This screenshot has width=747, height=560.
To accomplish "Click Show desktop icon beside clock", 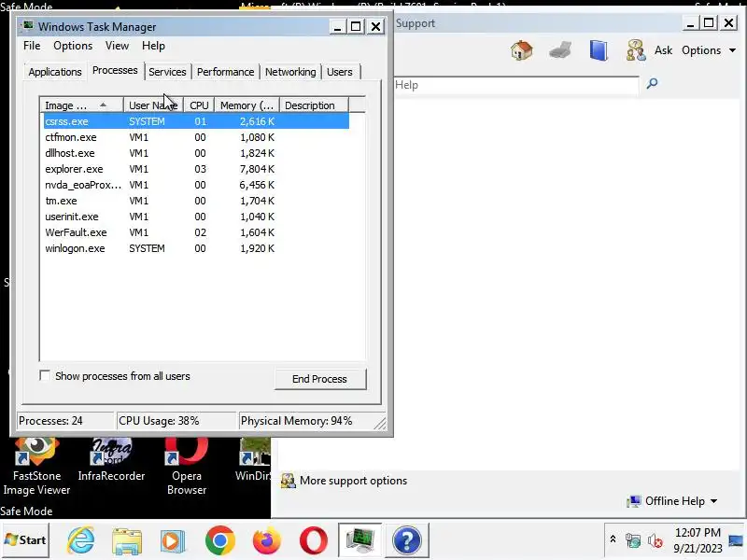I will click(x=736, y=540).
